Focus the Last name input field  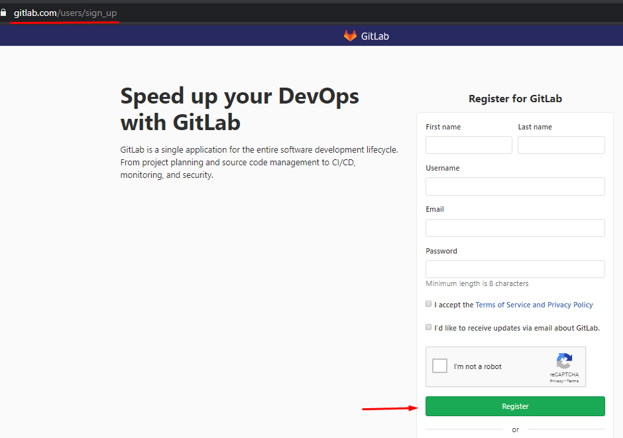(561, 145)
